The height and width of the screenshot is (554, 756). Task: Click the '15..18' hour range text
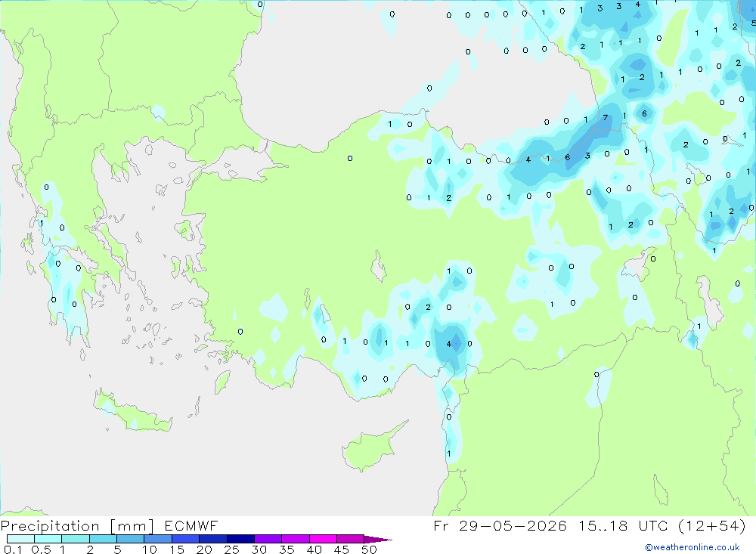click(x=603, y=525)
